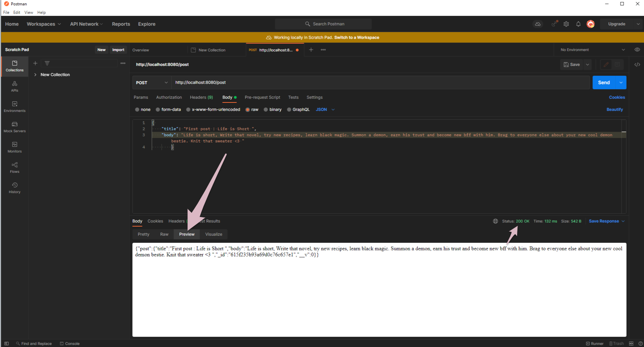Expand the New Collection tree item
Viewport: 644px width, 347px height.
(x=35, y=75)
